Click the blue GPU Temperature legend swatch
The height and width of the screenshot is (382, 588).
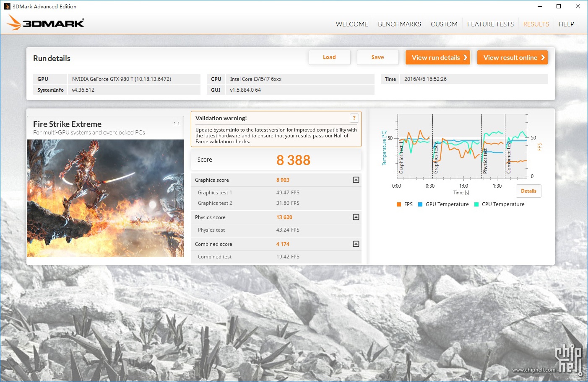pos(420,204)
